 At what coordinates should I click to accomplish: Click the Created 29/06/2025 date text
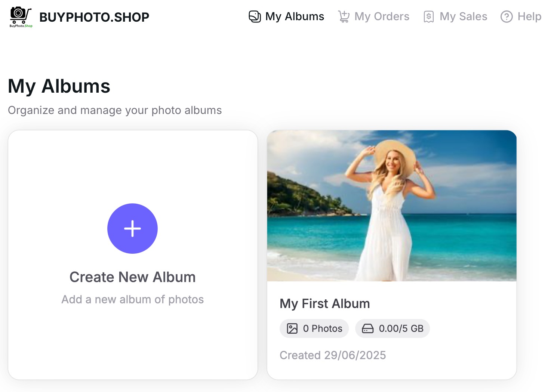coord(332,355)
